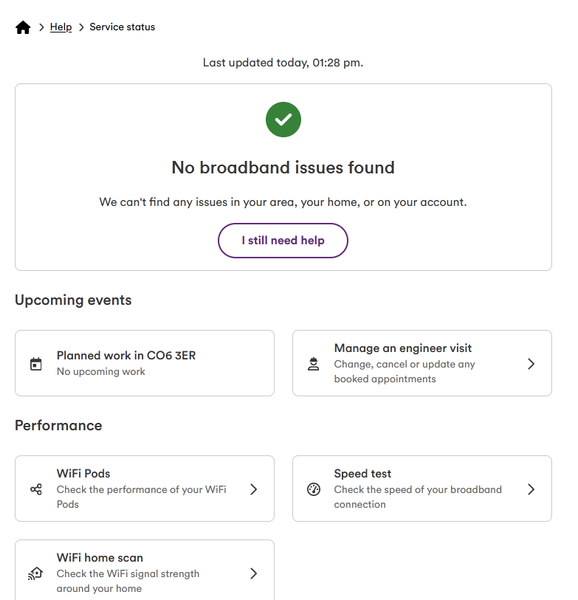Screen dimensions: 578x600
Task: Click the calendar icon for planned work
Action: click(36, 364)
